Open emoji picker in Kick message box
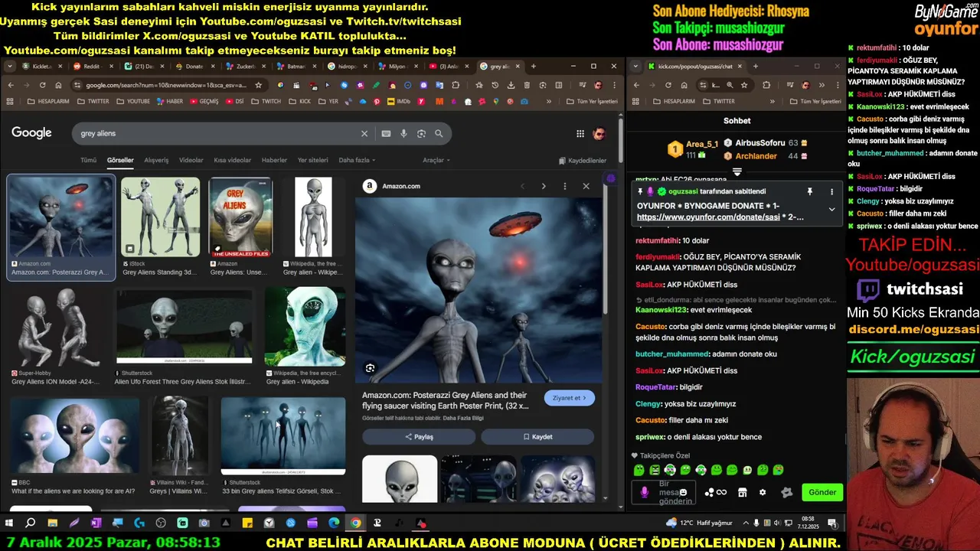Image resolution: width=980 pixels, height=551 pixels. click(683, 492)
